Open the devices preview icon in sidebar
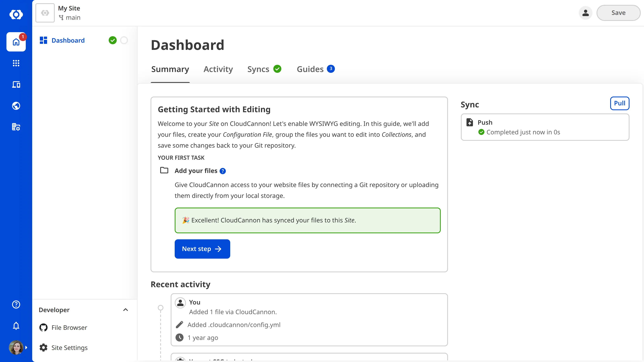644x362 pixels. point(16,84)
